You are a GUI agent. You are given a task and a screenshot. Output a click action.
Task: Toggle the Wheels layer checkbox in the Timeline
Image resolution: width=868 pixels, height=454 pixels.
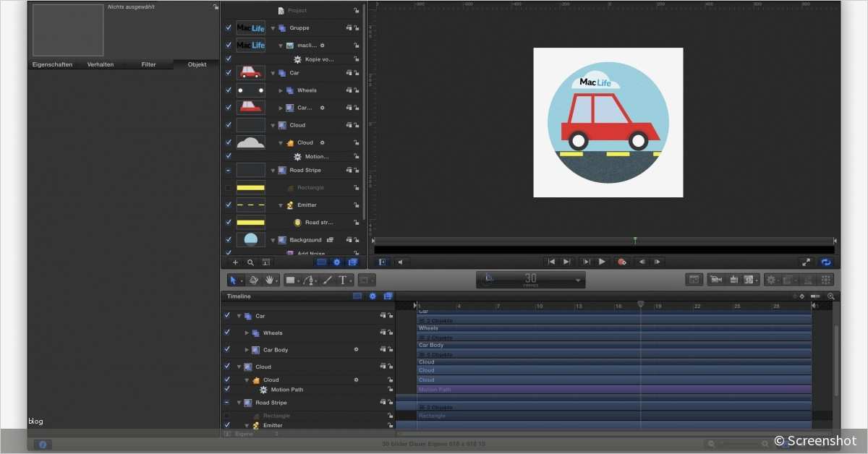point(226,333)
